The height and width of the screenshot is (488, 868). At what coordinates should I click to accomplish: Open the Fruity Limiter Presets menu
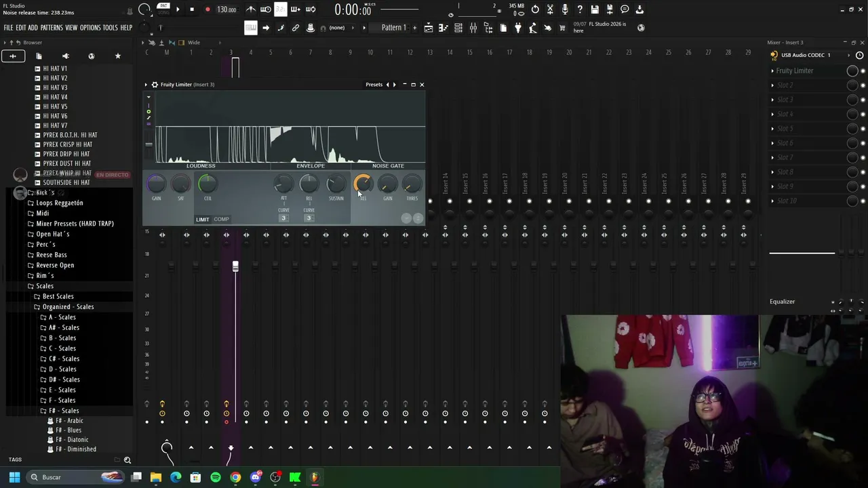[x=374, y=85]
